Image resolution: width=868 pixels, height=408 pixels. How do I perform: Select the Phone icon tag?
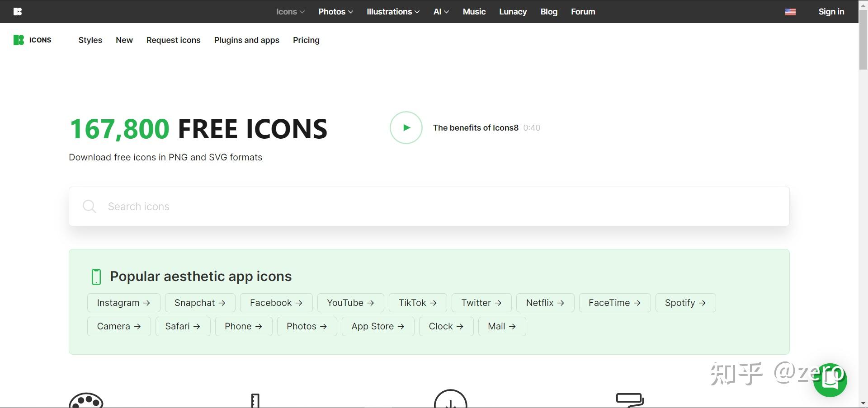[243, 326]
